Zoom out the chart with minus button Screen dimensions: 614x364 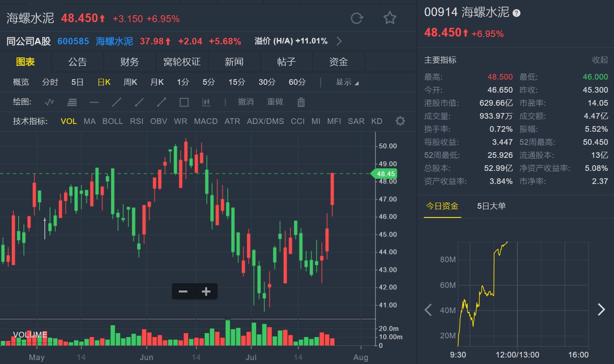[x=183, y=291]
